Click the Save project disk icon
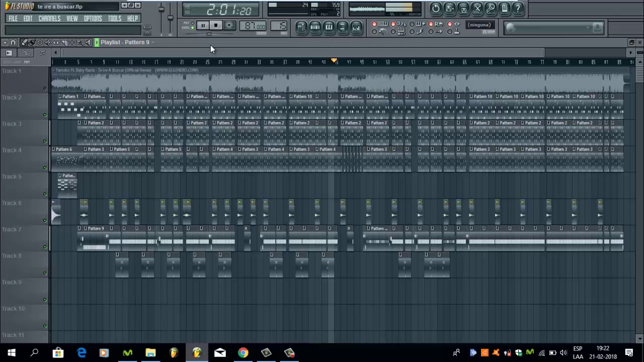644x362 pixels. click(x=463, y=9)
